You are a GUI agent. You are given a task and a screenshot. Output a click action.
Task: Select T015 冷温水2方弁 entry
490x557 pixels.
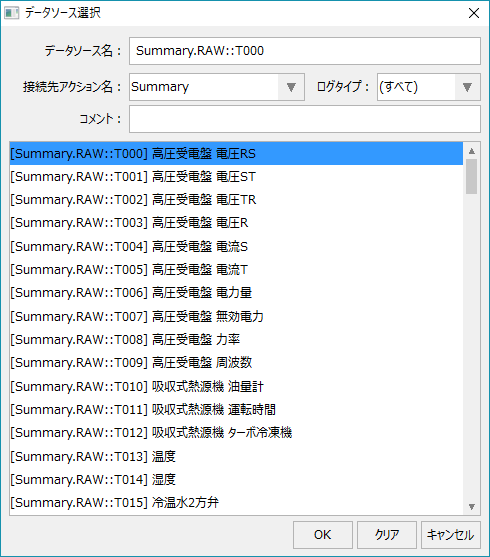236,502
